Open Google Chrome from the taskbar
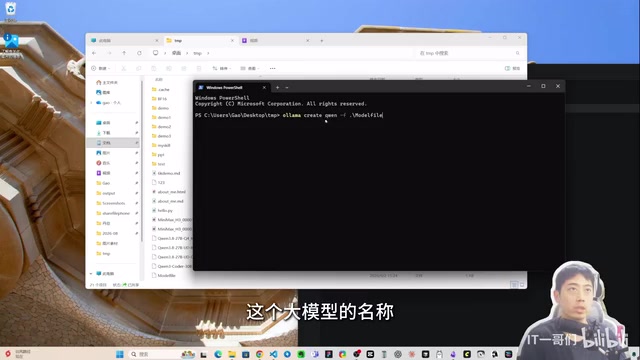The image size is (640, 360). point(260,354)
